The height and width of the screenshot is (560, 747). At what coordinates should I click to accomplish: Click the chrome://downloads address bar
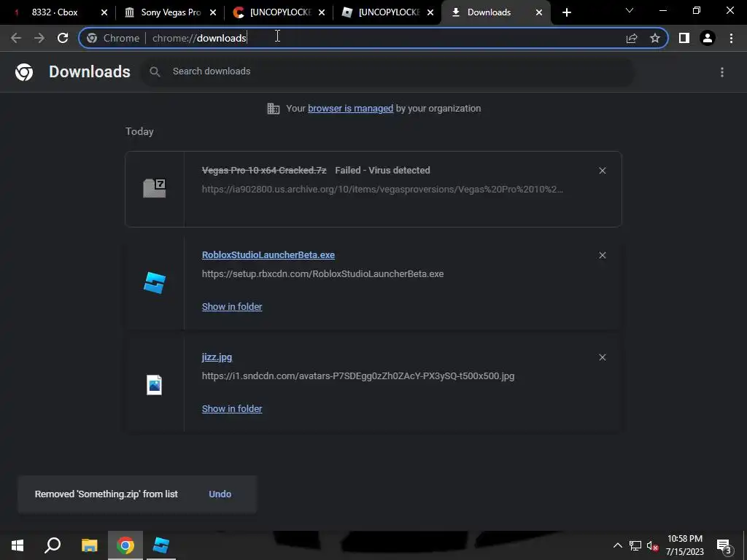(x=373, y=38)
